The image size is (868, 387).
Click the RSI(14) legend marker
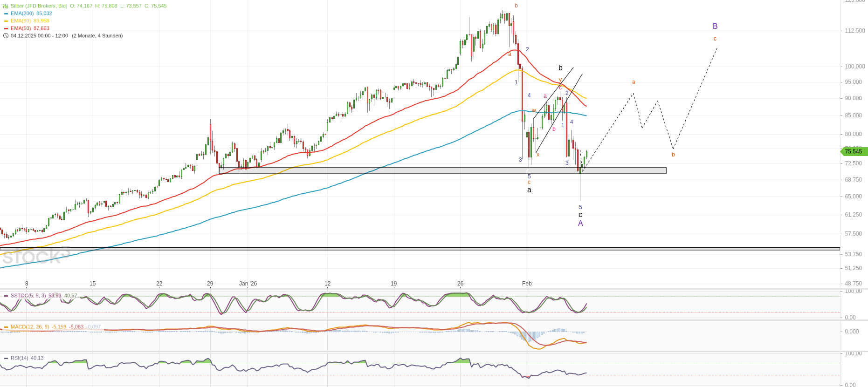tap(6, 358)
